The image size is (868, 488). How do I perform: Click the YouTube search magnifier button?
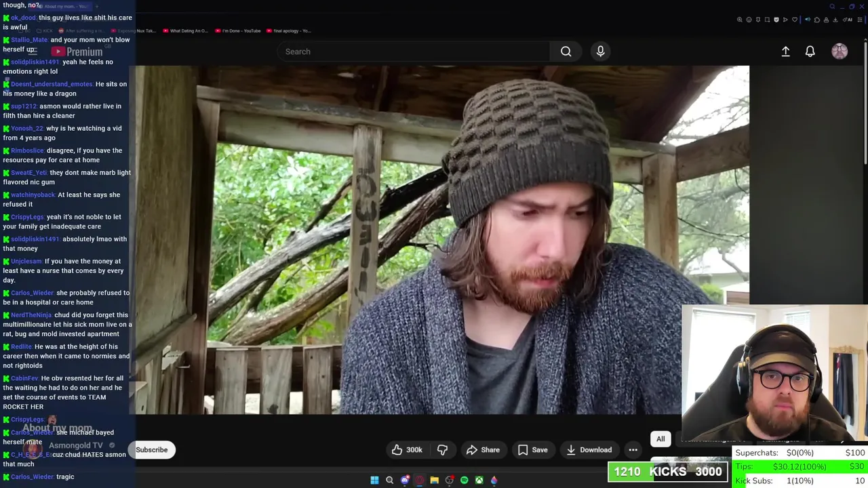(566, 52)
